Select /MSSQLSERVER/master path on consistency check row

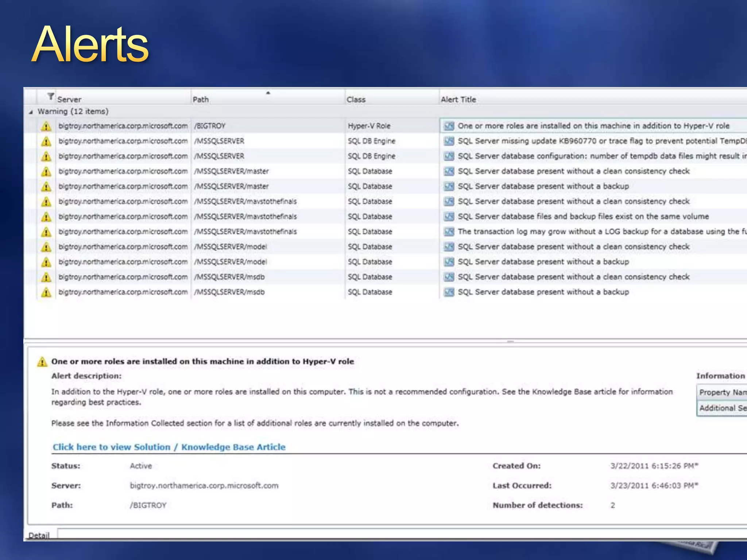231,171
